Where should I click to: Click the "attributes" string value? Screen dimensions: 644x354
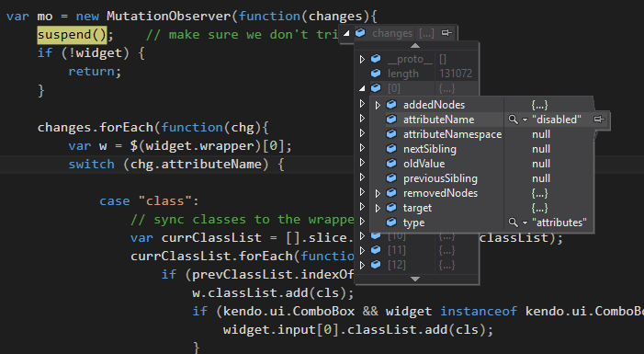pos(559,223)
